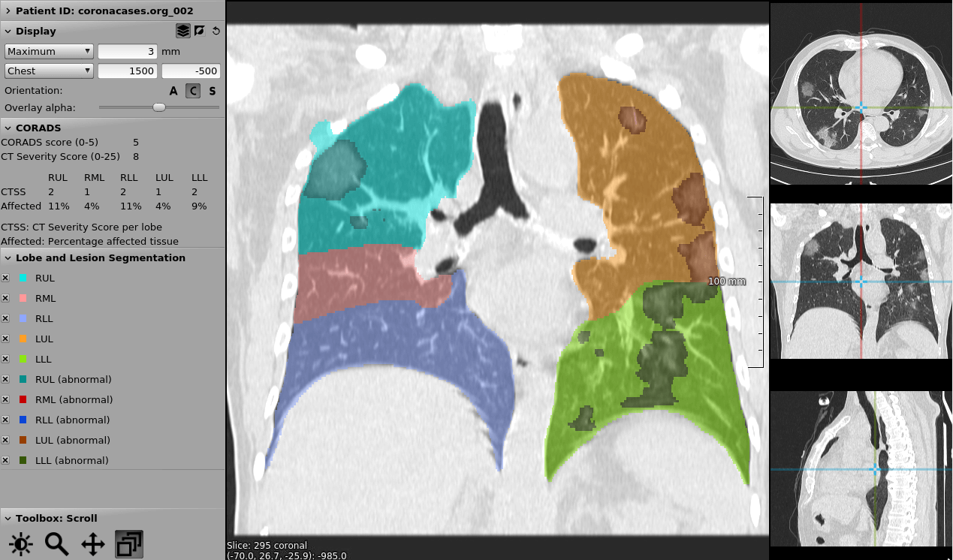Collapse the Display section
953x560 pixels.
click(x=8, y=32)
